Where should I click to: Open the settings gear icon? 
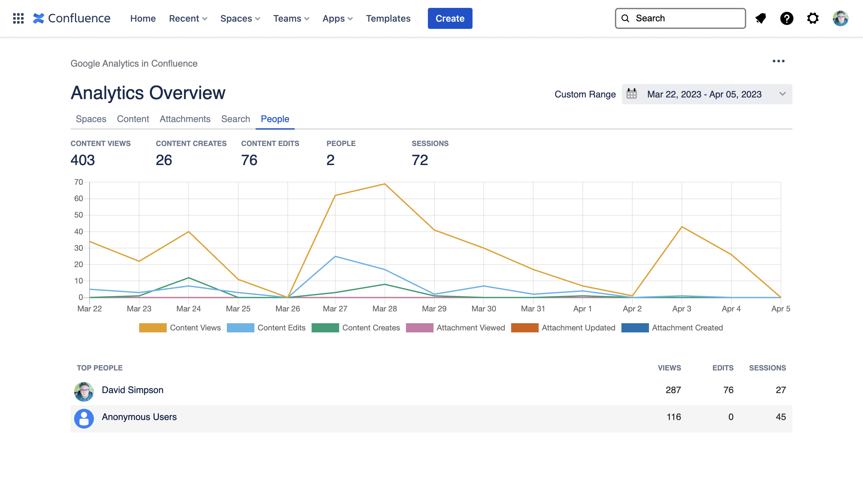[813, 18]
